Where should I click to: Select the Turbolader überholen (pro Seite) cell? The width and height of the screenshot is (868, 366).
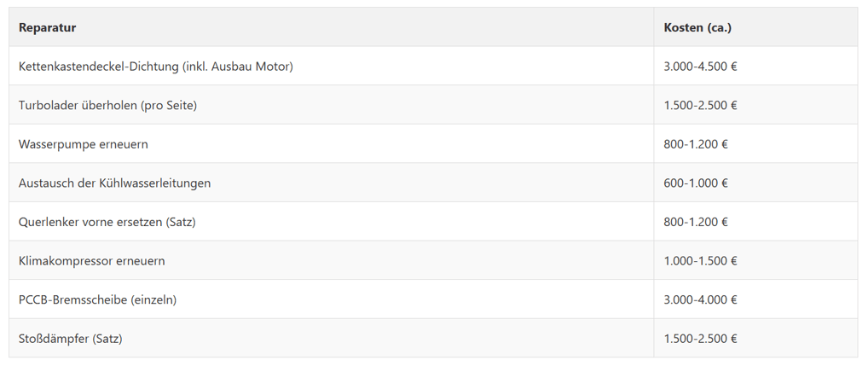tap(107, 105)
